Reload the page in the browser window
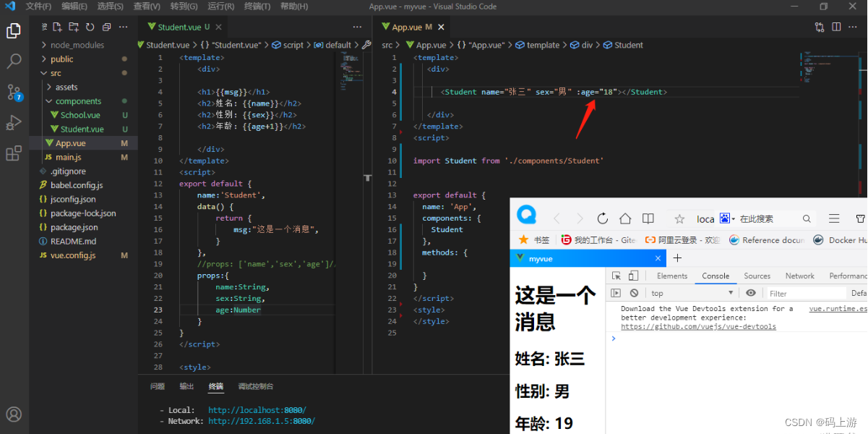The width and height of the screenshot is (868, 434). click(602, 218)
